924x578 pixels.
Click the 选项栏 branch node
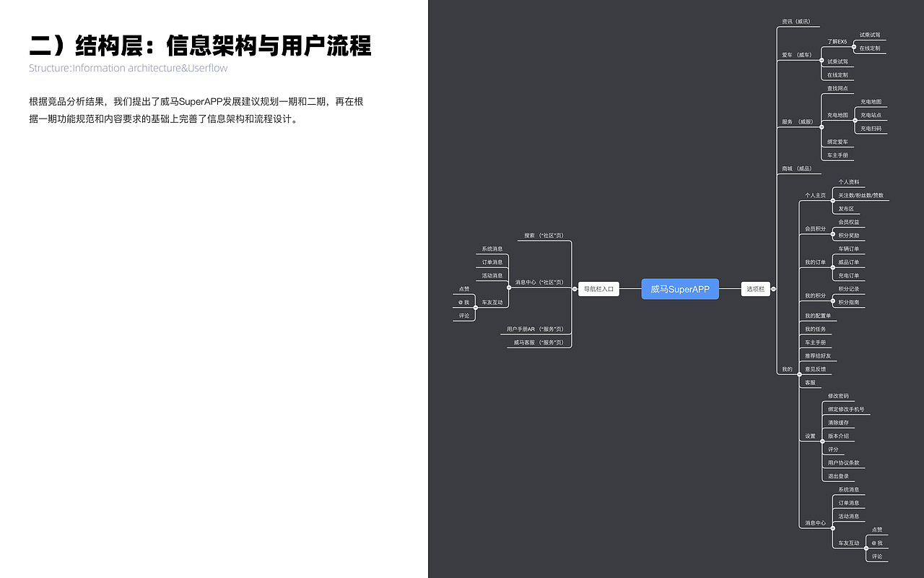click(x=755, y=288)
